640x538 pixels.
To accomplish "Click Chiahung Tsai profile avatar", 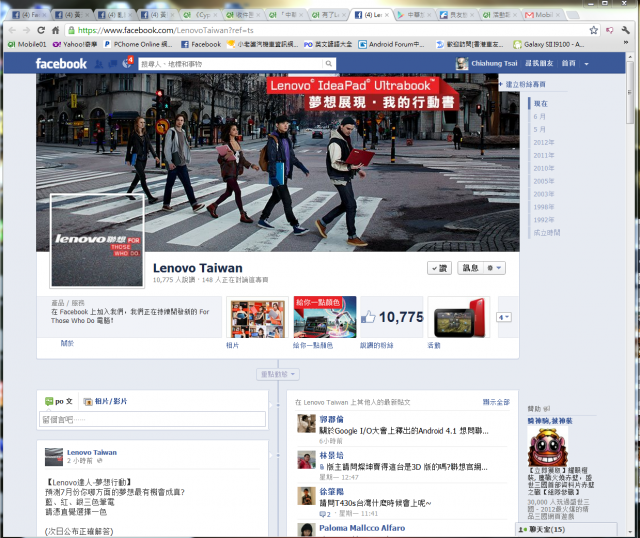I will [x=462, y=63].
